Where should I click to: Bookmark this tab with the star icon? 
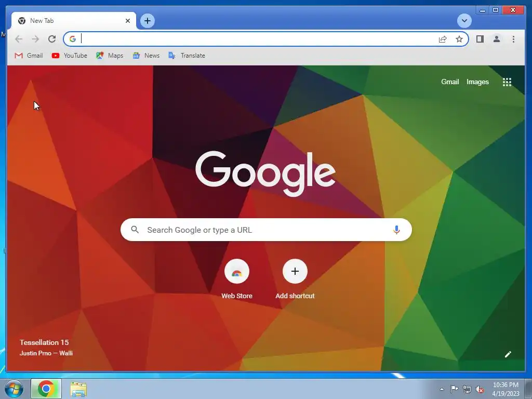[x=459, y=39]
